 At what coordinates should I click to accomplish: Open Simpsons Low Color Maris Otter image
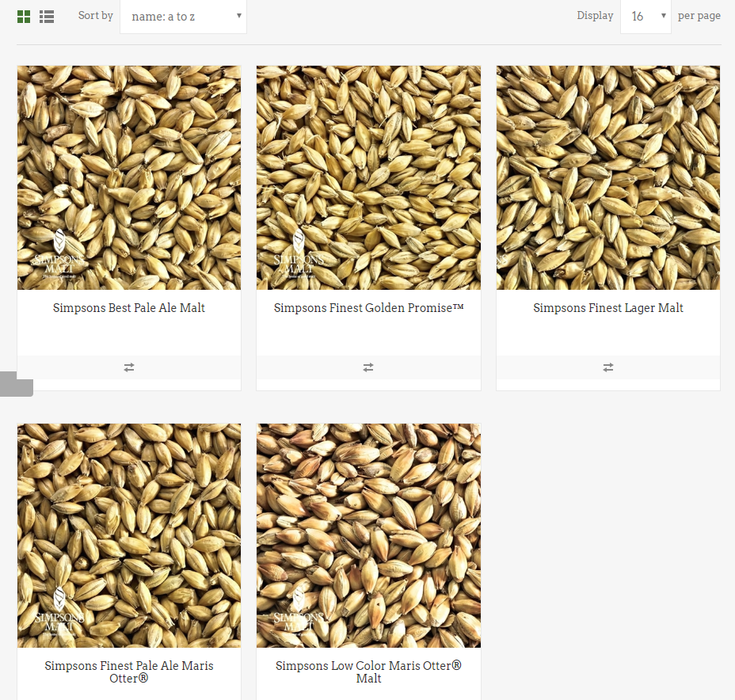tap(368, 535)
